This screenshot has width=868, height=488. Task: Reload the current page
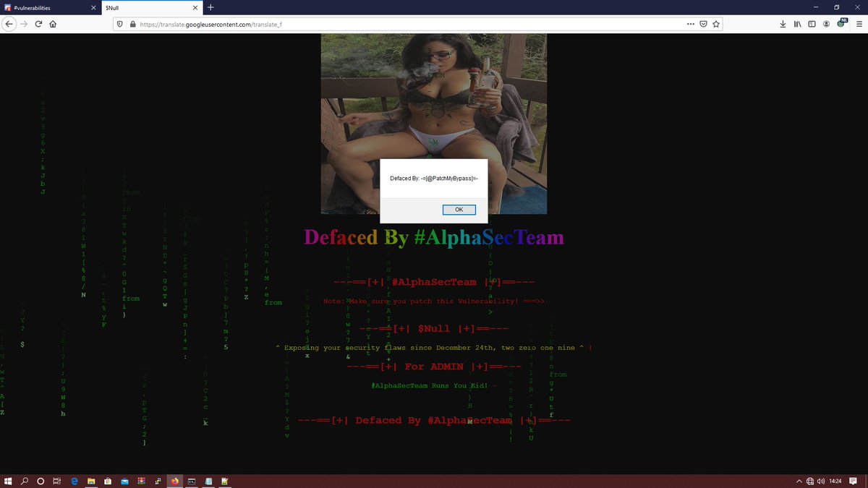pos(38,24)
